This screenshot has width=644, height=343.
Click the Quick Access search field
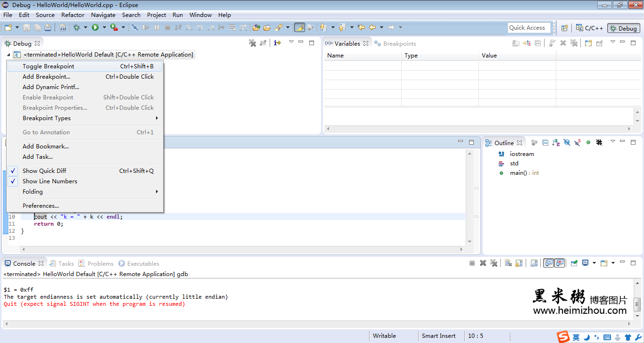pyautogui.click(x=529, y=28)
